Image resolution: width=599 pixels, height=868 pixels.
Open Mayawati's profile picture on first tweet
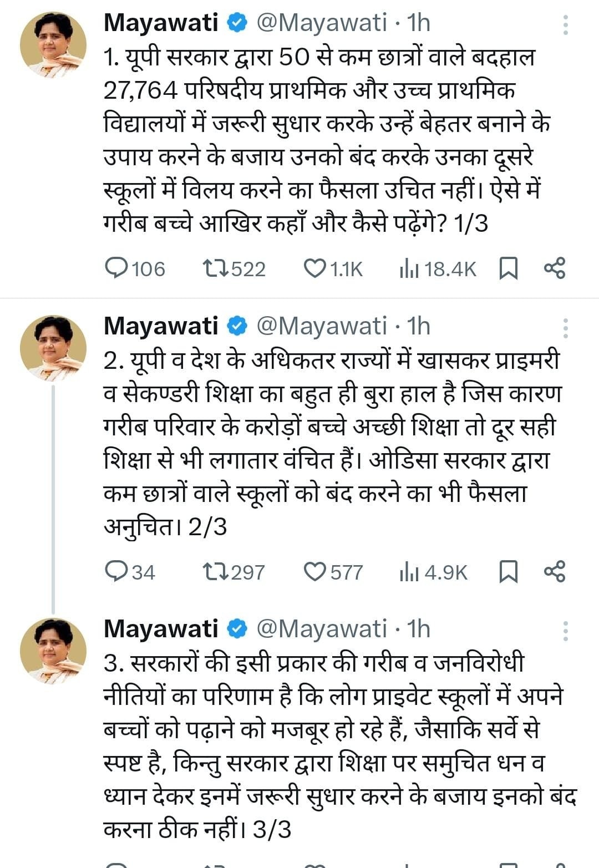pyautogui.click(x=53, y=44)
